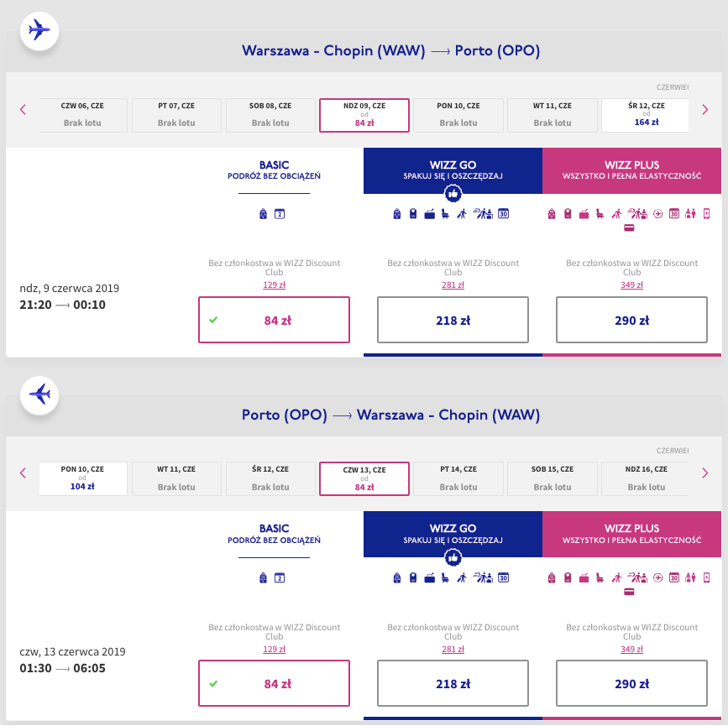Click the airplane icon above the Porto–Warszawa flight
This screenshot has height=726, width=728.
[39, 393]
